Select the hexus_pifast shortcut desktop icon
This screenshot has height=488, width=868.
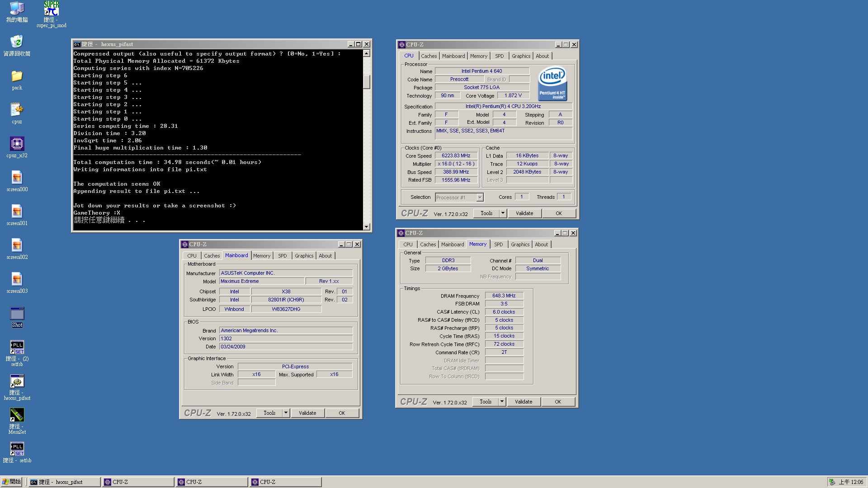17,387
